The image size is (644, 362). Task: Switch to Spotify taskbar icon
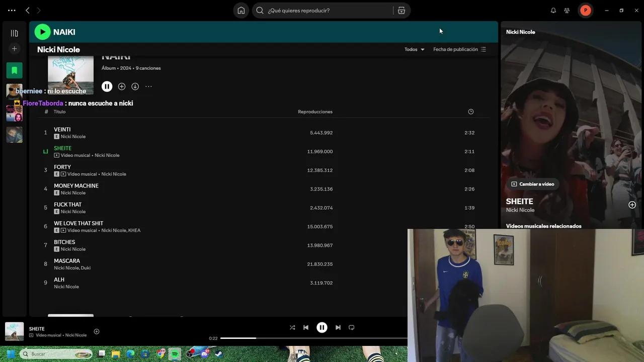tap(175, 354)
